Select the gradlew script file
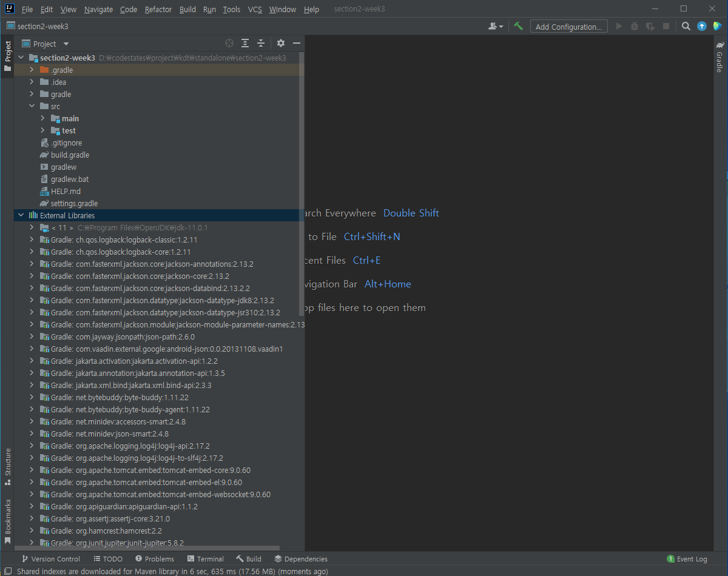 58,167
